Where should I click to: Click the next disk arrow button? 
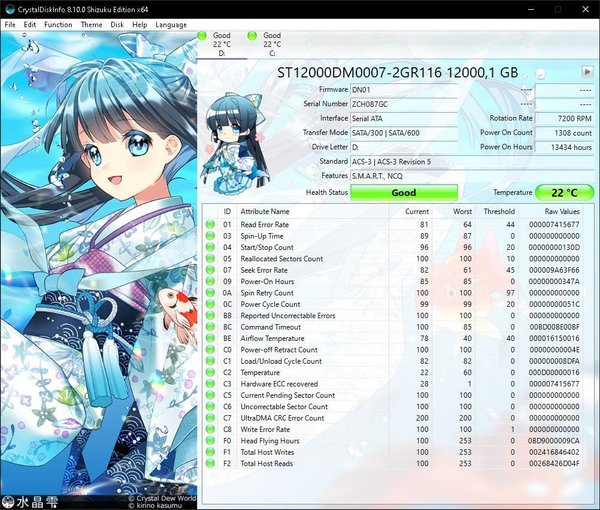click(587, 71)
